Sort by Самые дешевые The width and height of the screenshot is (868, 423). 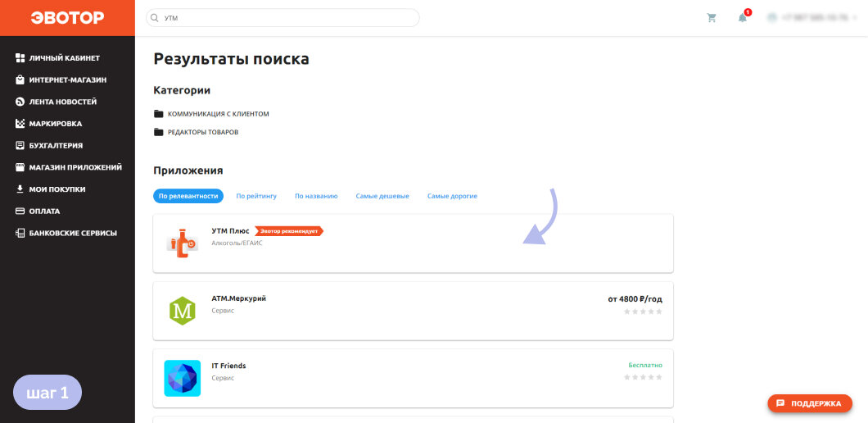pyautogui.click(x=382, y=196)
